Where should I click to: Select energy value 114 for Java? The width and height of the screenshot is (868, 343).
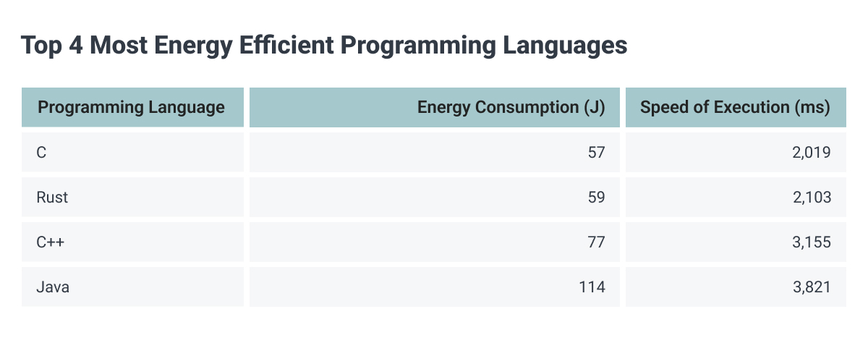click(435, 287)
